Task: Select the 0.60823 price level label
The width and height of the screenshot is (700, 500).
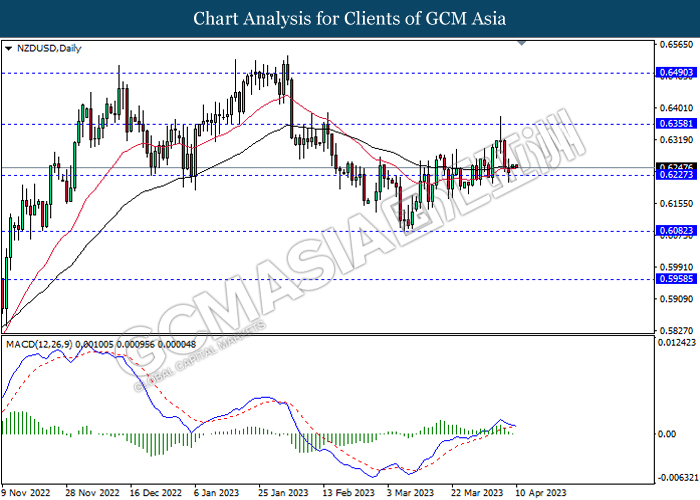Action: coord(676,231)
